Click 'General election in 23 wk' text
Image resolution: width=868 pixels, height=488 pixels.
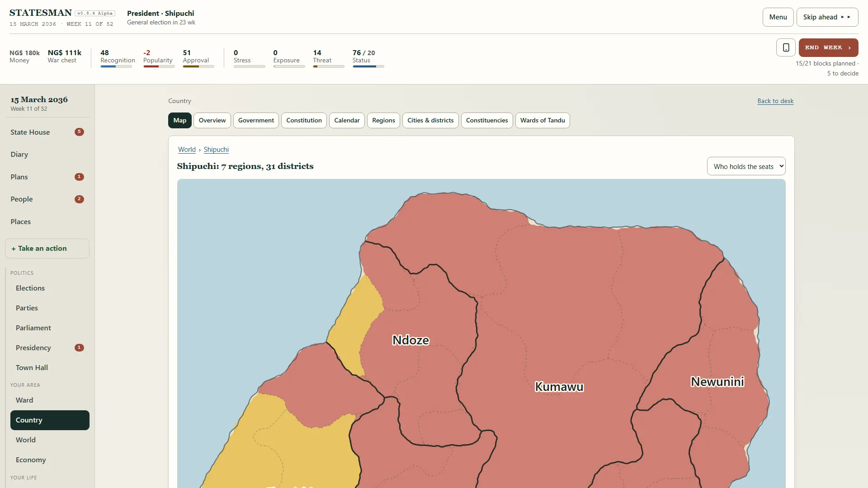pyautogui.click(x=161, y=22)
